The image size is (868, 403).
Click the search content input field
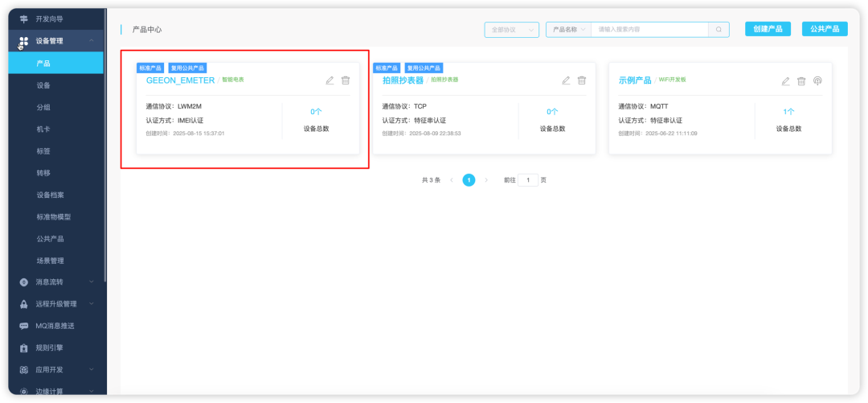tap(650, 30)
